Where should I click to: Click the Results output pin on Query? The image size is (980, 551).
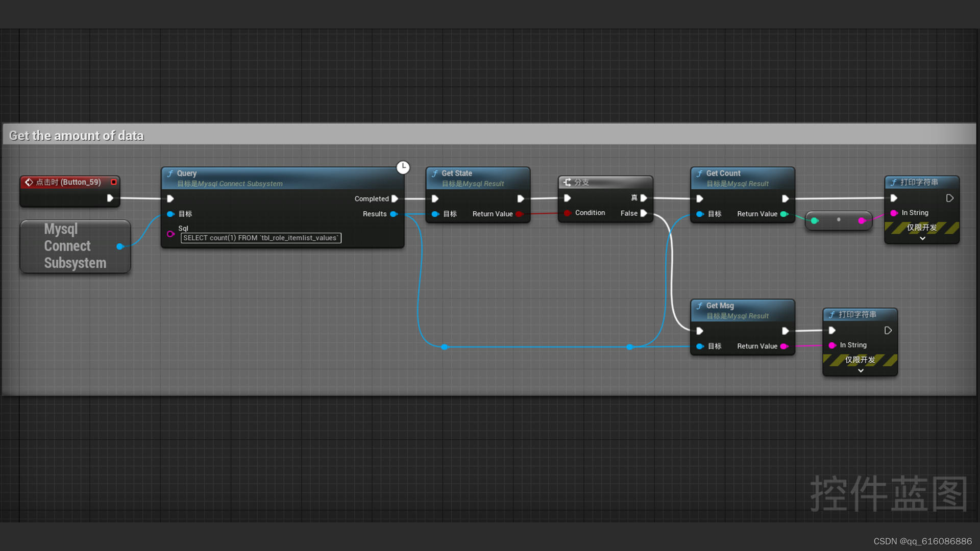pyautogui.click(x=394, y=214)
